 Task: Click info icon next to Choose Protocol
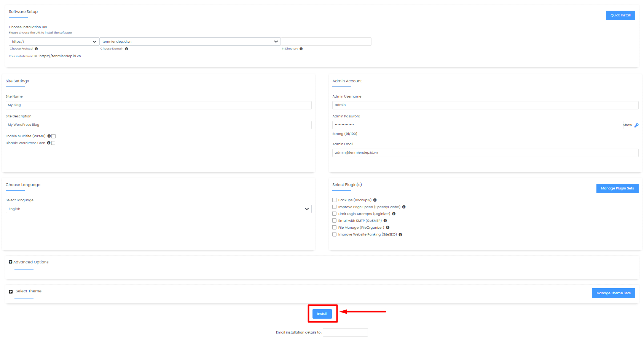coord(36,49)
